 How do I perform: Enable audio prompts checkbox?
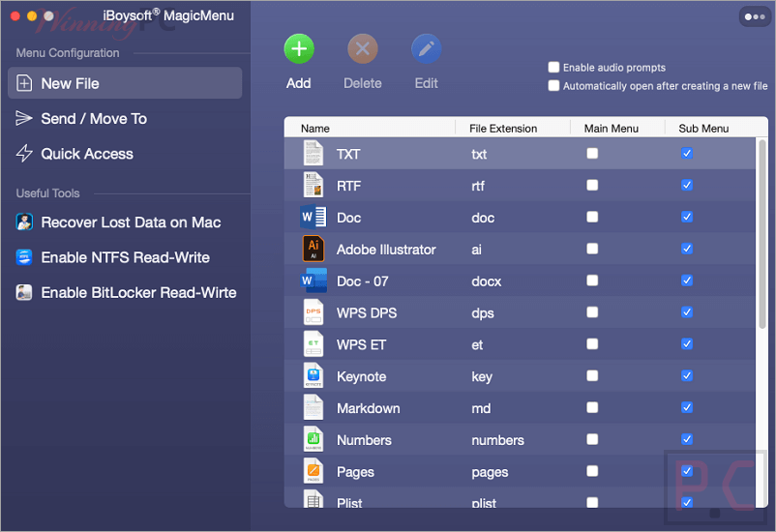(x=553, y=68)
